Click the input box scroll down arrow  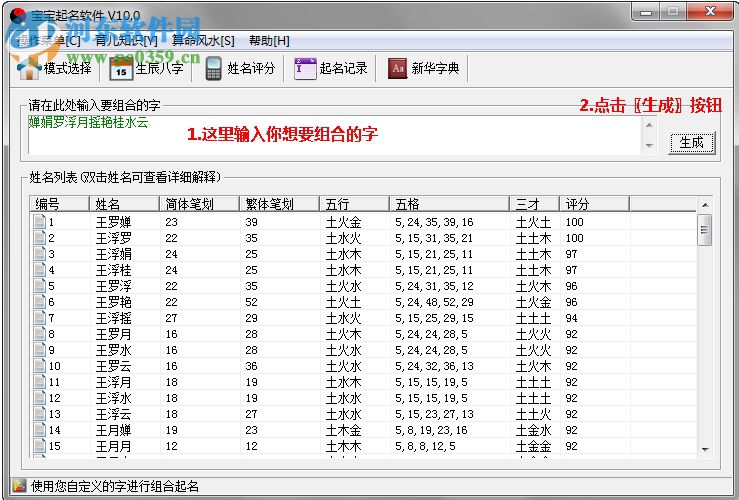(649, 145)
